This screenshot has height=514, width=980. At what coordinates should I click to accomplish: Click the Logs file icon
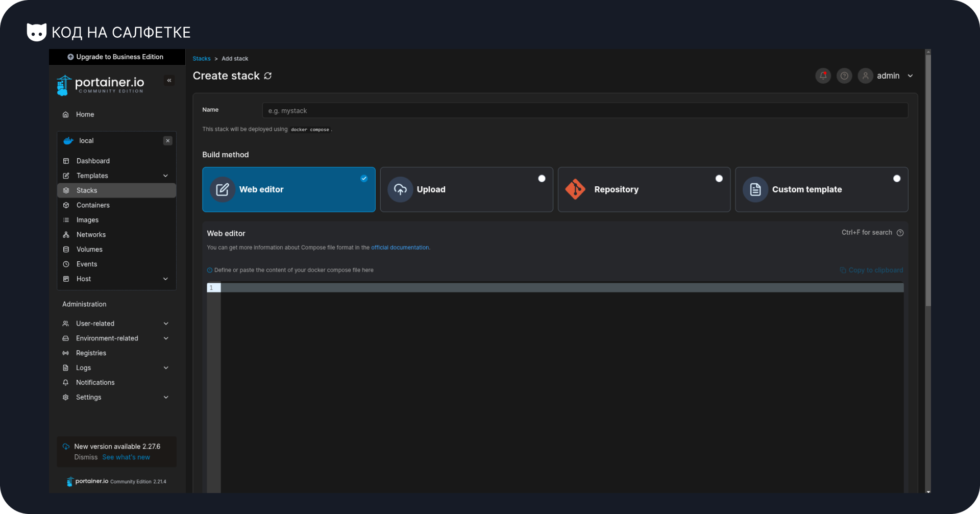pos(65,368)
